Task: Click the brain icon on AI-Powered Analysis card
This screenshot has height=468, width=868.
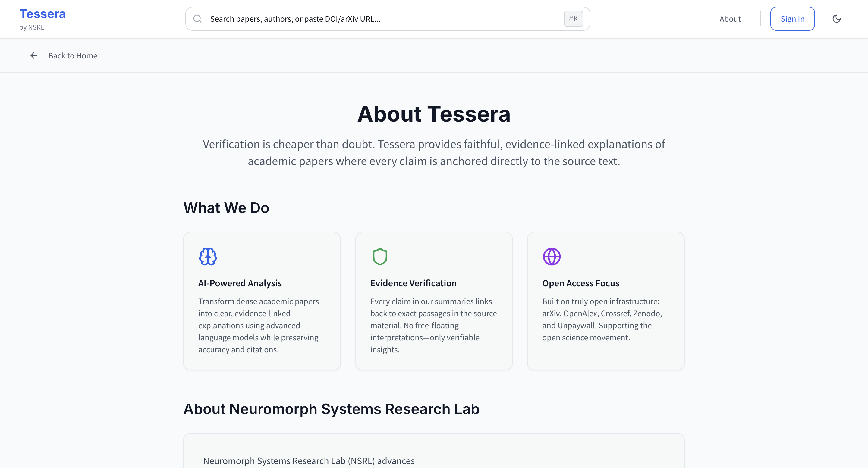Action: click(x=208, y=257)
